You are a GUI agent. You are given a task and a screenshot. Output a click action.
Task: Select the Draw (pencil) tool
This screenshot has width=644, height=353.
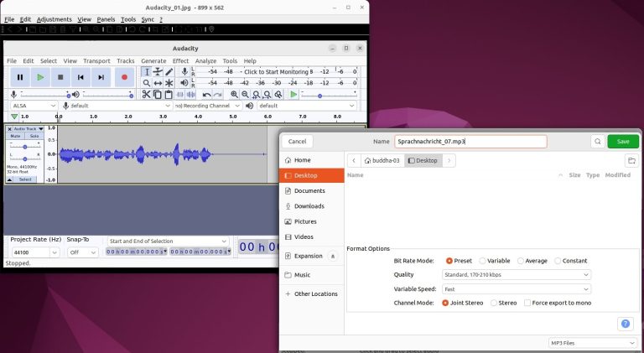point(169,72)
